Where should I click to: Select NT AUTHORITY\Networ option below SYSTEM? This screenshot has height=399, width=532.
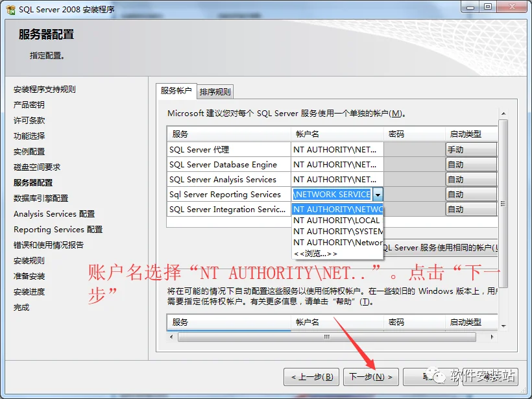coord(337,243)
